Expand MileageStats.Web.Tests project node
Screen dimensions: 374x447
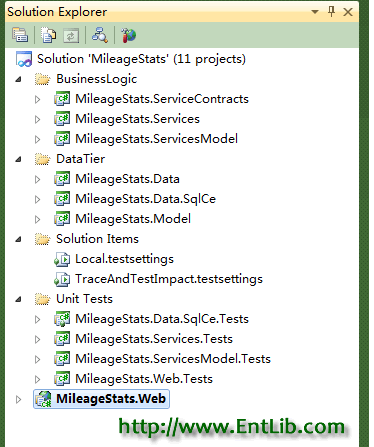pyautogui.click(x=37, y=379)
